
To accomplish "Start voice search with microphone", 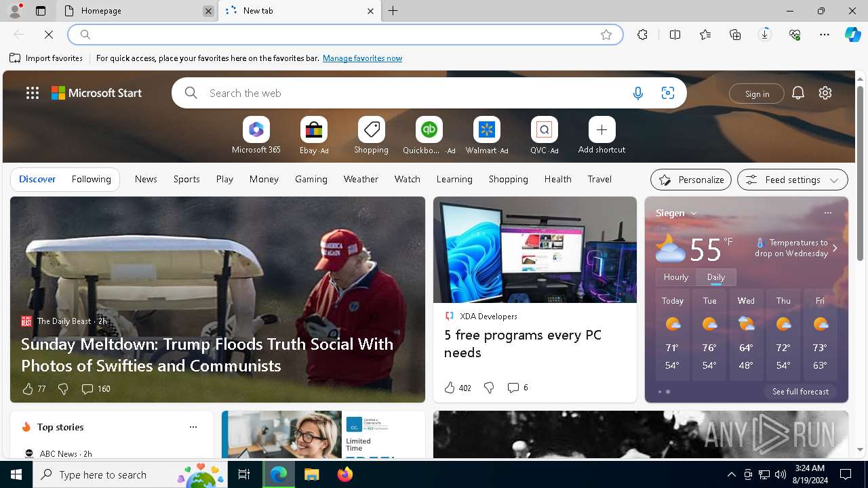I will (x=637, y=94).
